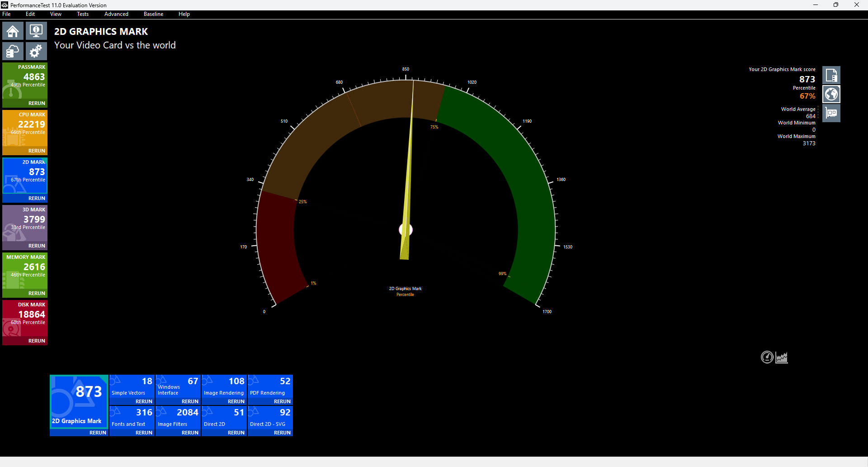Select the CPU MARK tile title
868x467 pixels.
32,114
